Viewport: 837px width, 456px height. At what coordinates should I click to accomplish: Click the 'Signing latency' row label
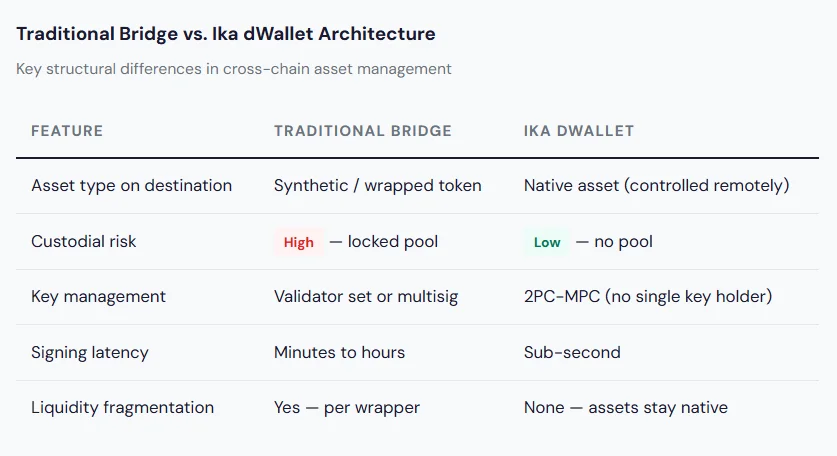[90, 352]
